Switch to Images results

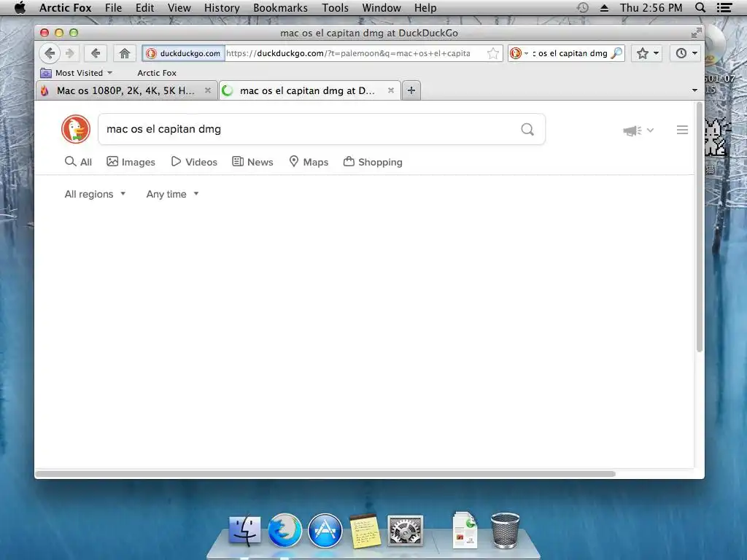[131, 162]
